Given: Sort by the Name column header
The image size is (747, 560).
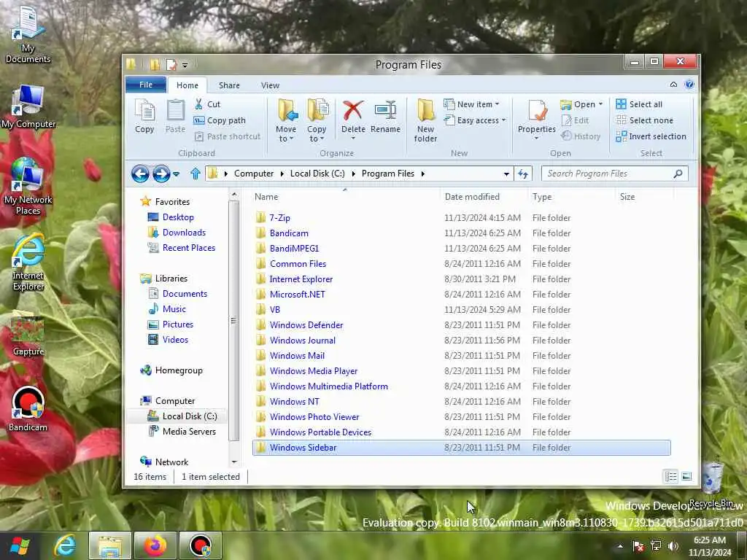Looking at the screenshot, I should [345, 197].
